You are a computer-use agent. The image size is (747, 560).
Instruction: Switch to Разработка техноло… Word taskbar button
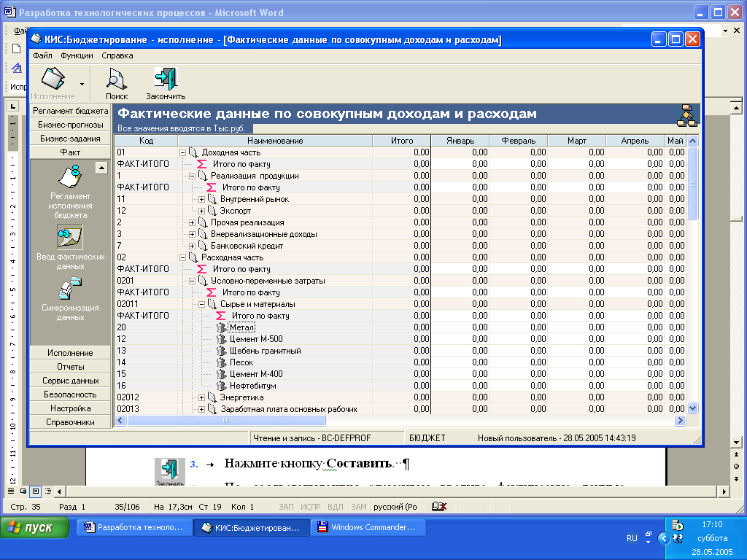pyautogui.click(x=135, y=528)
